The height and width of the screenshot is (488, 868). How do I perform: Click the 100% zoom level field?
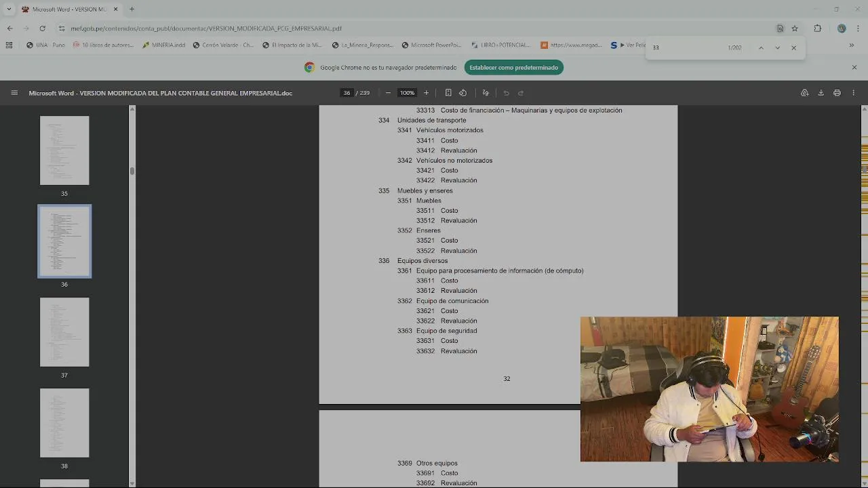coord(407,93)
